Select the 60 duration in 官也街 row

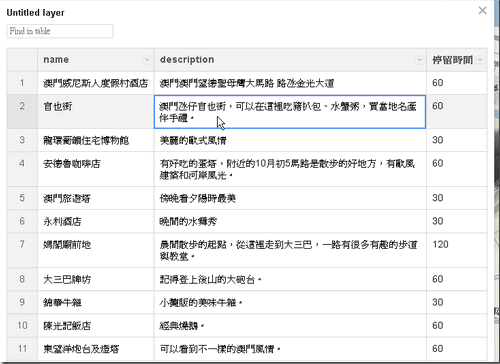coord(457,112)
